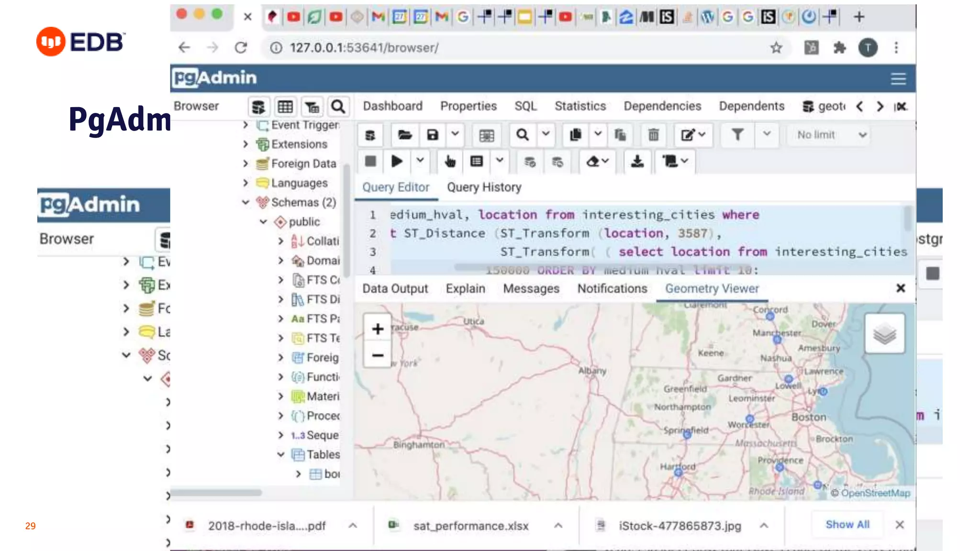Execute the query with the play icon
The height and width of the screenshot is (551, 980).
[x=397, y=161]
